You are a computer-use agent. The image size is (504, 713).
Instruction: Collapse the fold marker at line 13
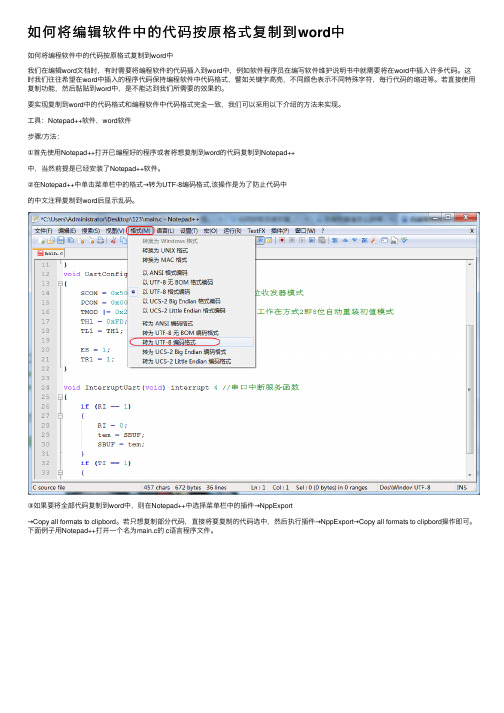[x=60, y=284]
